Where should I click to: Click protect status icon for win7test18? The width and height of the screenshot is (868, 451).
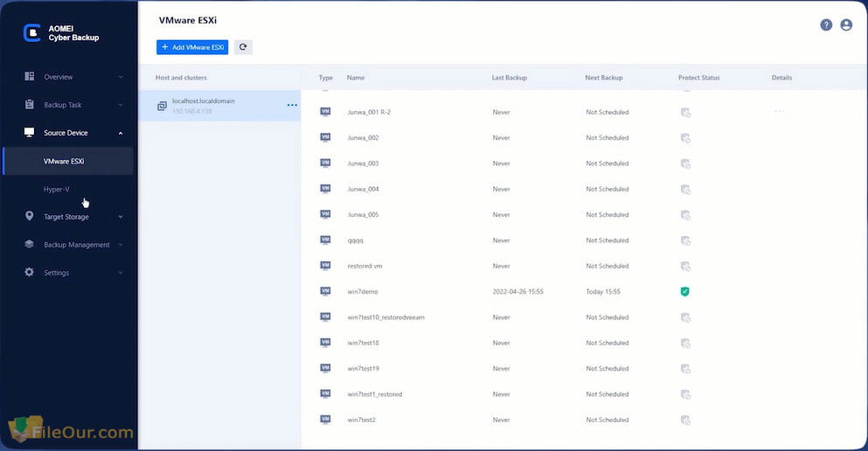(685, 343)
